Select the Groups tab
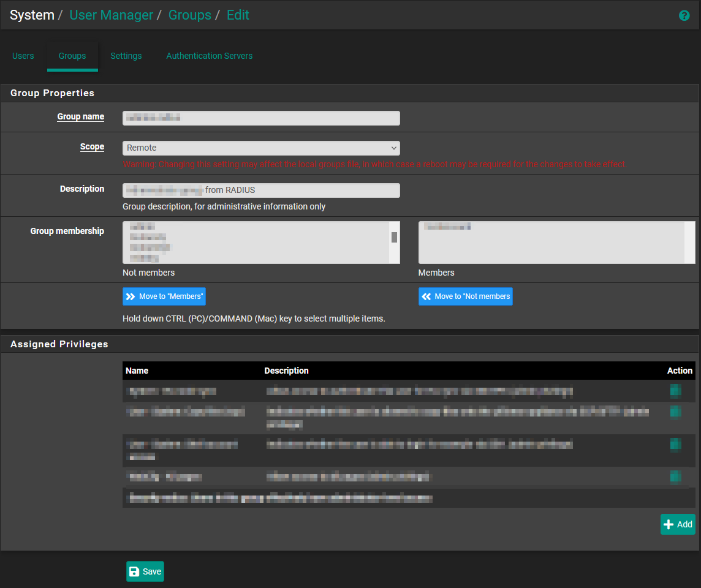The height and width of the screenshot is (588, 701). (x=72, y=56)
